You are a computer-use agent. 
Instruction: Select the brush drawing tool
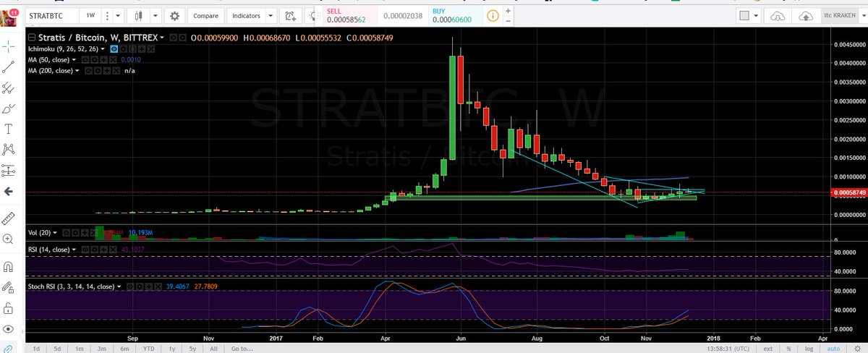(9, 109)
